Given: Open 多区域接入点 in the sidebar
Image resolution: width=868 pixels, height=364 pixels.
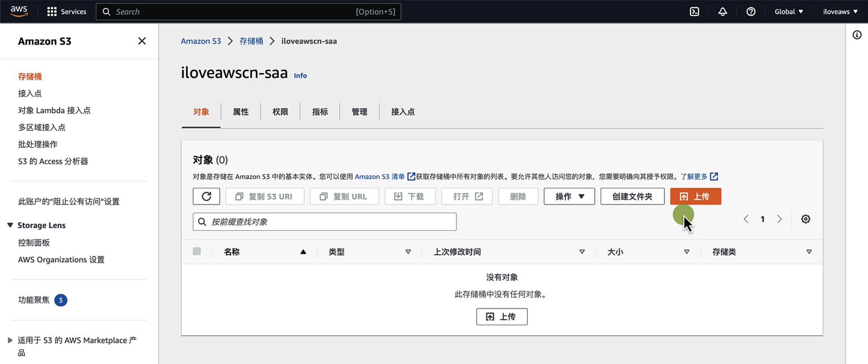Looking at the screenshot, I should coord(42,127).
